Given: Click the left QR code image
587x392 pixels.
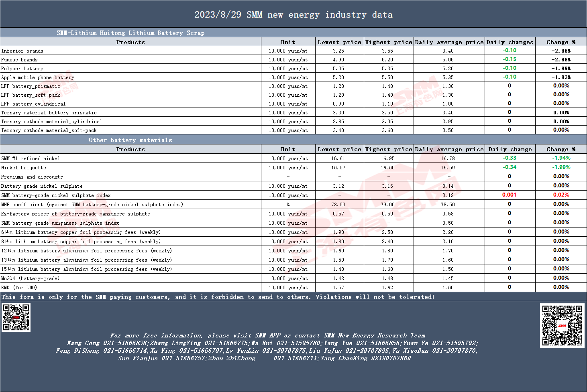Looking at the screenshot, I should [x=16, y=317].
